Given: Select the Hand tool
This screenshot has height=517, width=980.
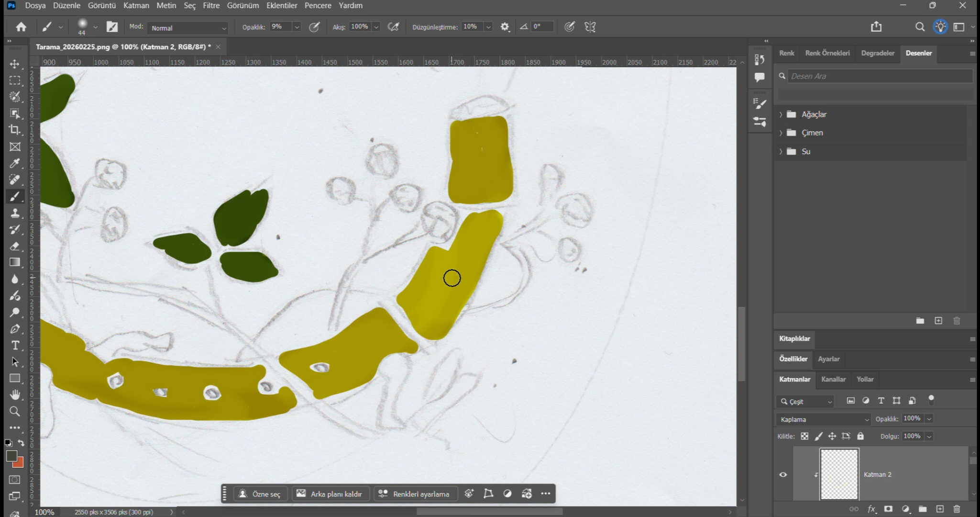Looking at the screenshot, I should 15,395.
